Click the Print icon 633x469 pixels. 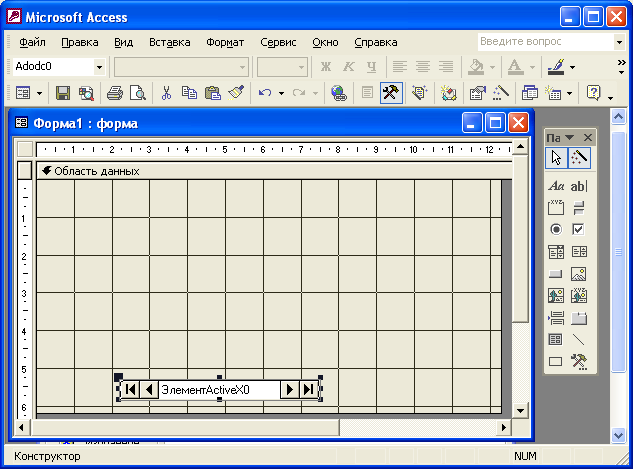tap(115, 93)
